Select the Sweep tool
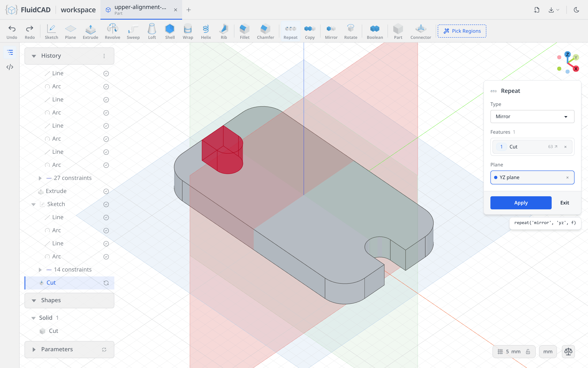The width and height of the screenshot is (588, 368). pyautogui.click(x=133, y=31)
